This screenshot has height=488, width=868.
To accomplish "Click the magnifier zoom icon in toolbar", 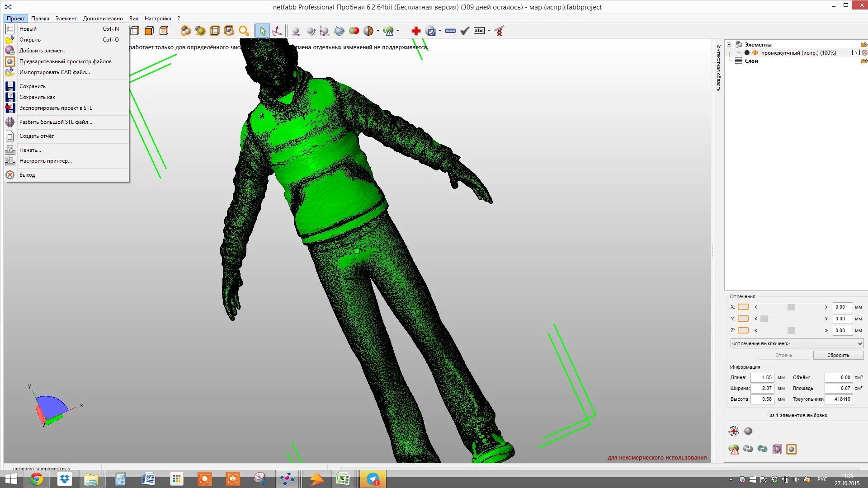I will [x=244, y=31].
